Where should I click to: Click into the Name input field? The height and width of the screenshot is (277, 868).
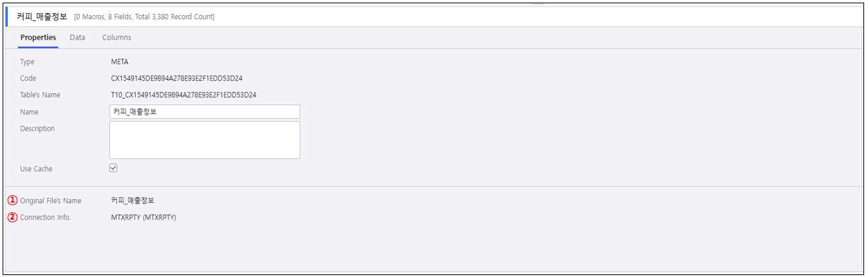[204, 112]
